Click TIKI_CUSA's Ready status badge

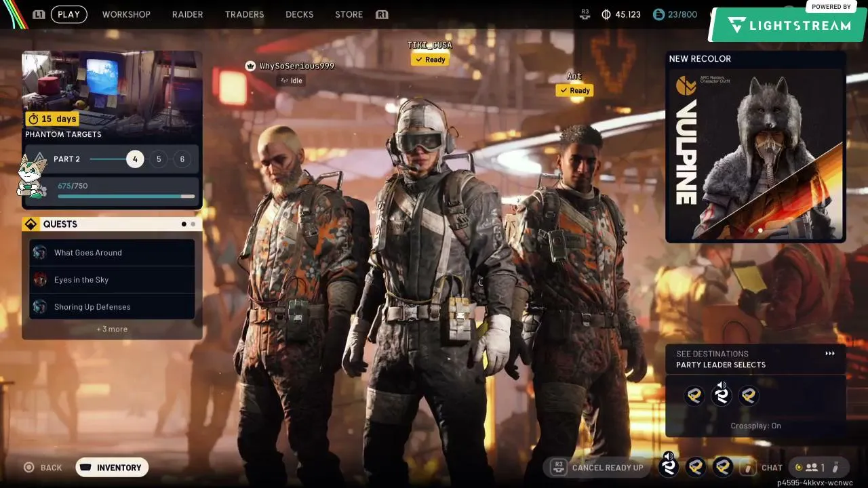click(430, 60)
